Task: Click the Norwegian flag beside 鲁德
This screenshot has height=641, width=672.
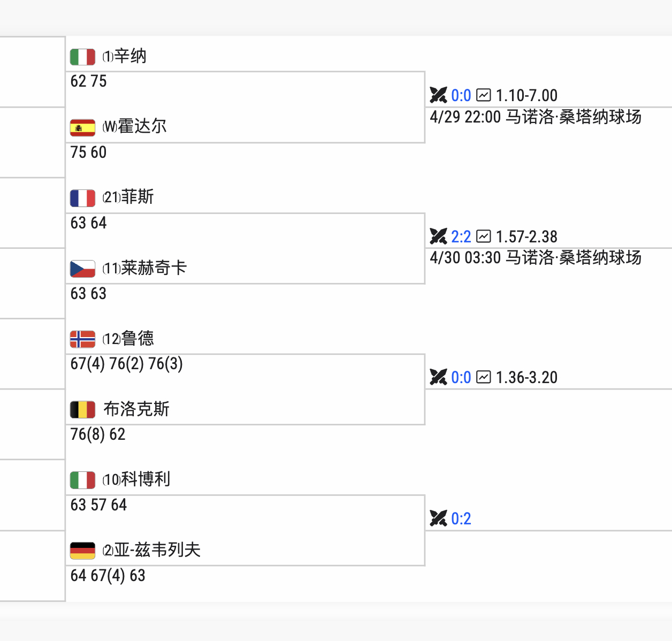Action: [x=82, y=339]
